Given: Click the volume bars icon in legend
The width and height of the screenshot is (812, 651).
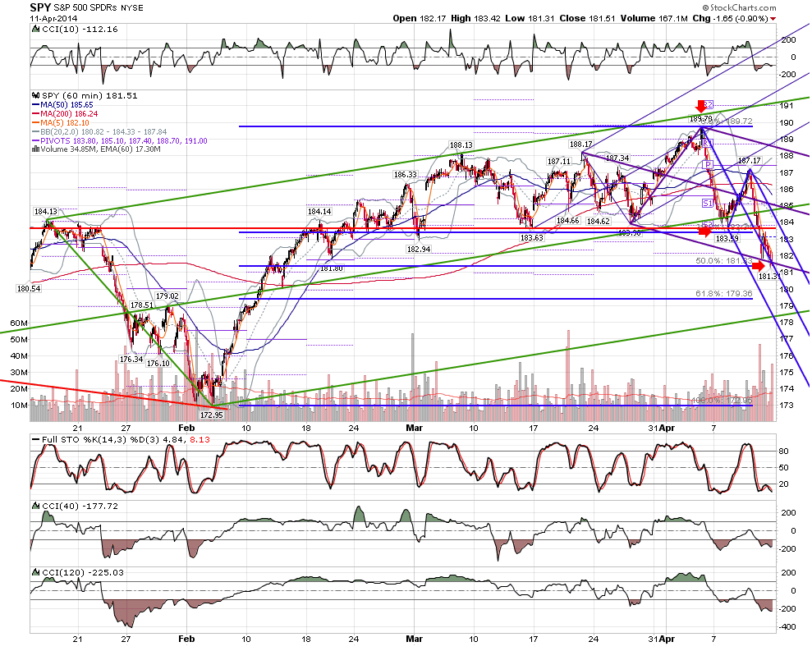Looking at the screenshot, I should tap(36, 149).
